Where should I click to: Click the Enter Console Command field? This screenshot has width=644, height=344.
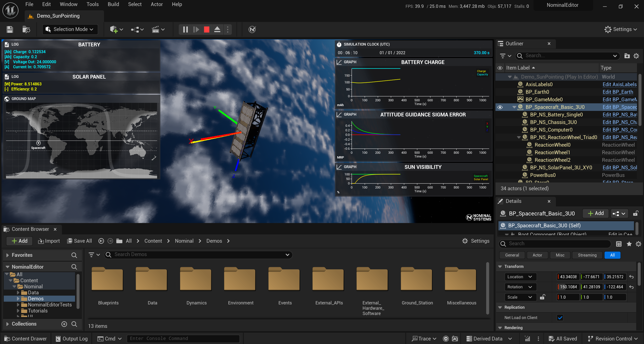click(183, 338)
